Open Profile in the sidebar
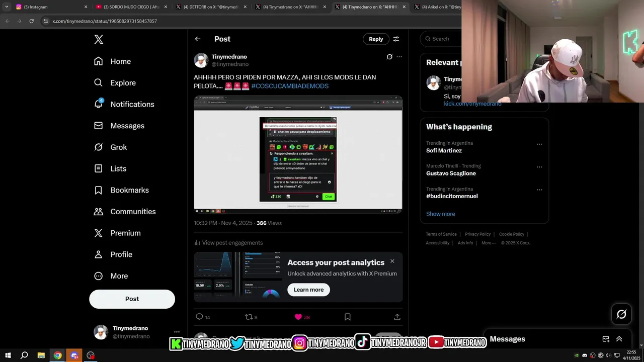644x362 pixels. [x=113, y=254]
